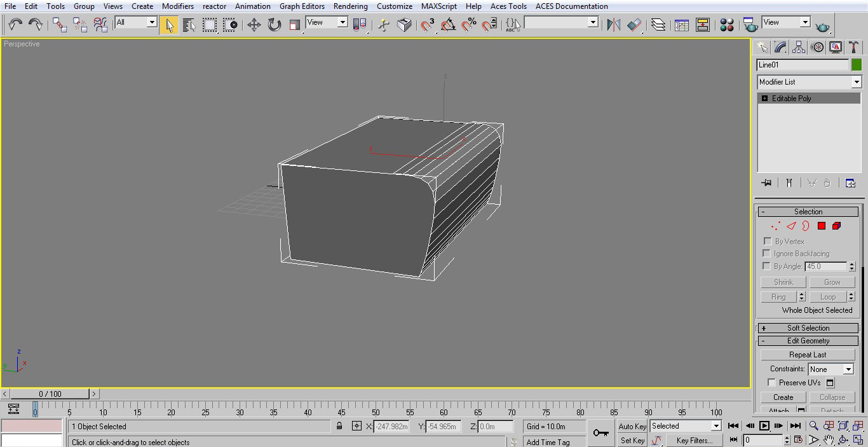Switch to Element sub-object selection

(836, 226)
